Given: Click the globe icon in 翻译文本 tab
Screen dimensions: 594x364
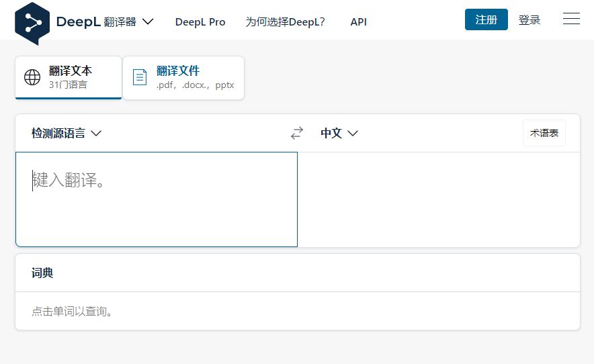Looking at the screenshot, I should coord(32,77).
